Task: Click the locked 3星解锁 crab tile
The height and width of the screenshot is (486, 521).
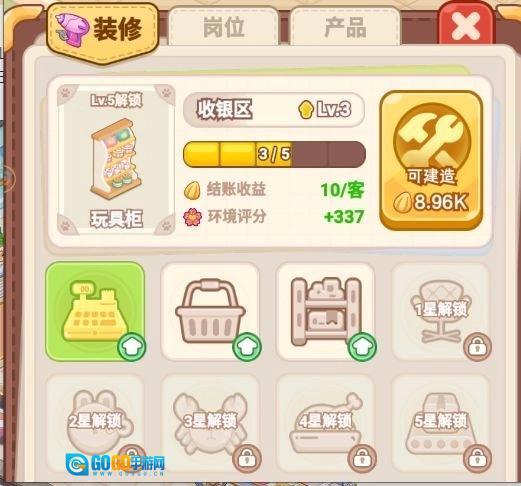Action: coord(210,423)
